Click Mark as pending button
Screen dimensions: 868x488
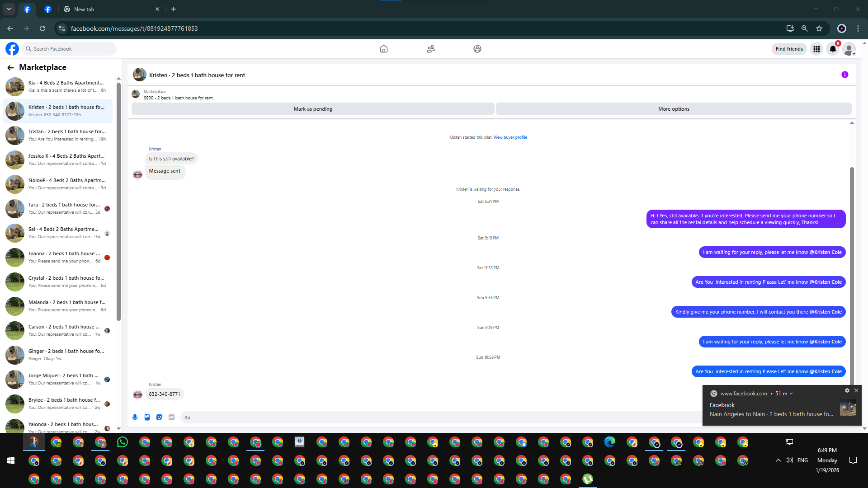pyautogui.click(x=313, y=109)
